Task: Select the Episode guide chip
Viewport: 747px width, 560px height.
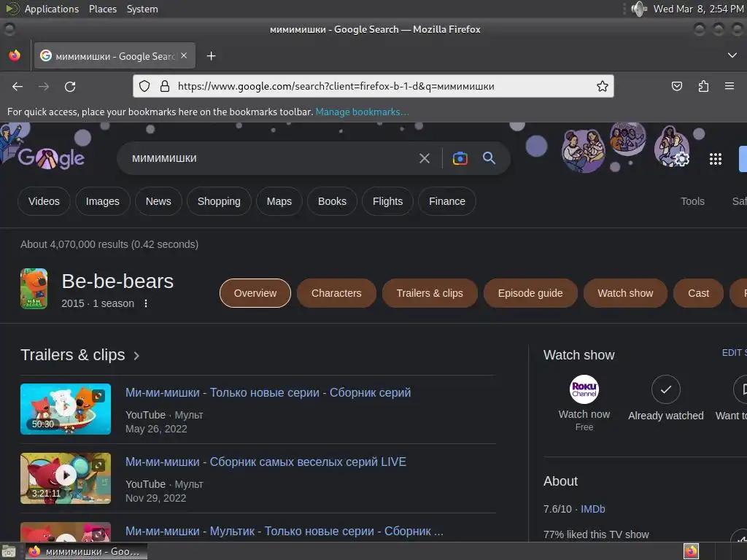Action: (530, 293)
